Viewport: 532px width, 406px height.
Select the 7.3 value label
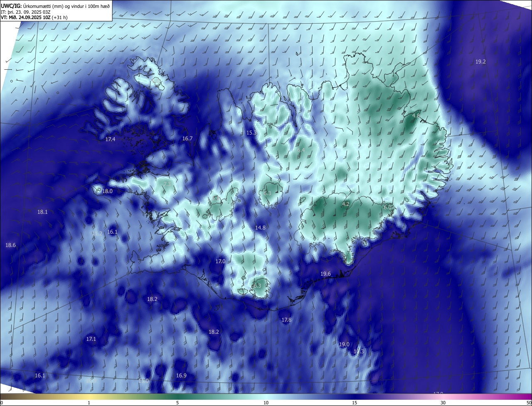(x=167, y=183)
